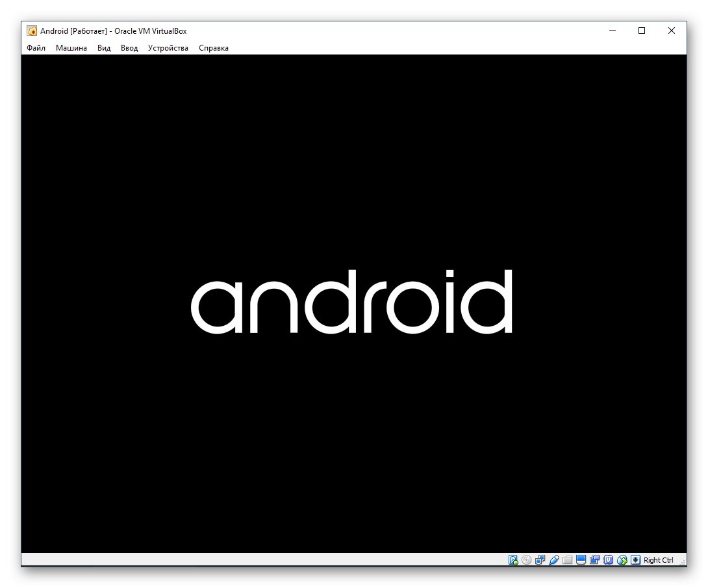Click the hard disk activity indicator icon
Screen dimensions: 708x588
(513, 560)
